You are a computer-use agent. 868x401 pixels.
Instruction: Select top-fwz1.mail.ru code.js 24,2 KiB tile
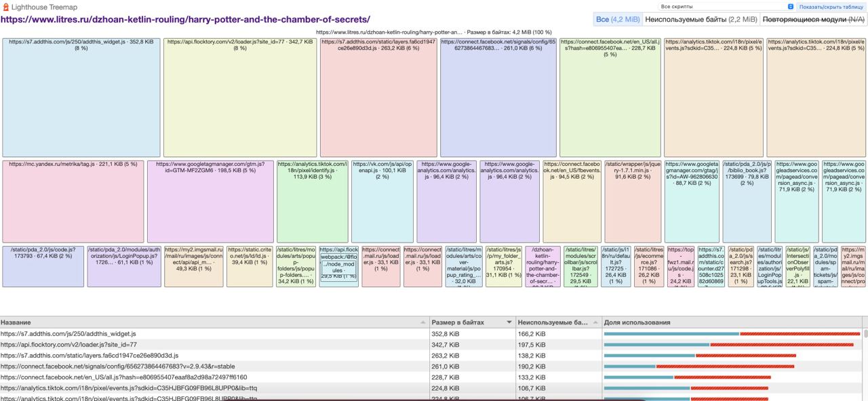coord(681,266)
